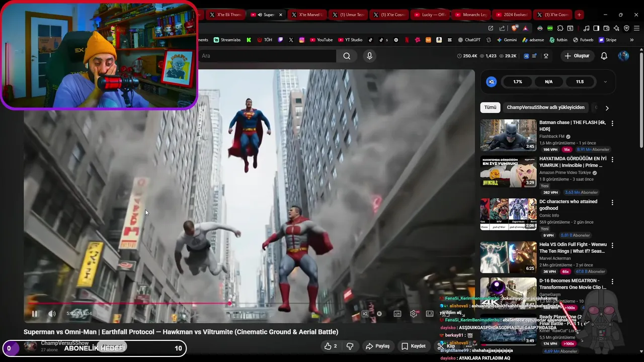The width and height of the screenshot is (644, 362).
Task: Toggle the browser sidebar panel icon
Action: 596,28
